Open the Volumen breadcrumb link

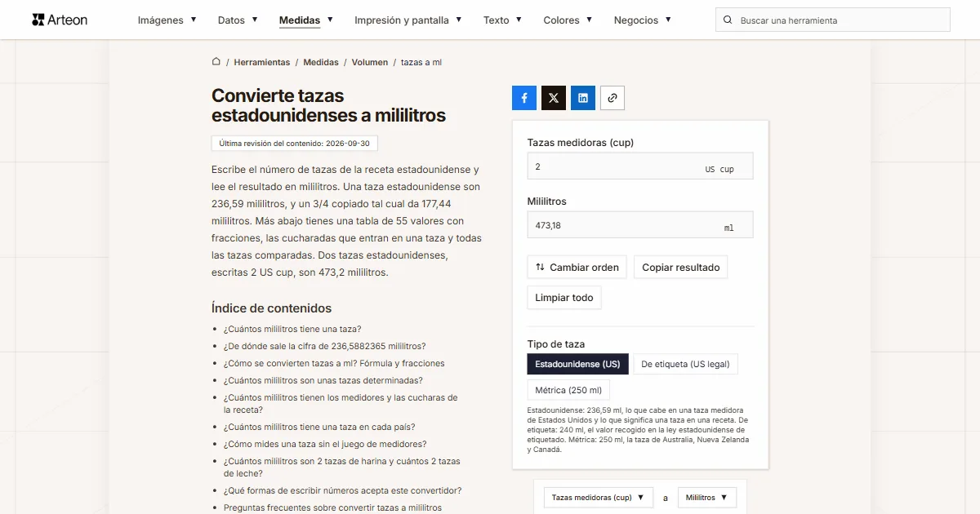370,62
